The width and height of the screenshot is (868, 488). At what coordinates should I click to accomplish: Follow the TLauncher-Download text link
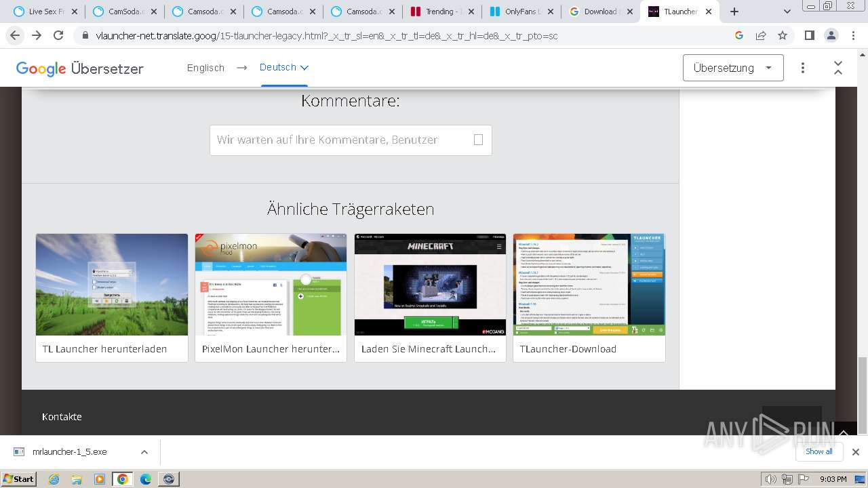(568, 349)
